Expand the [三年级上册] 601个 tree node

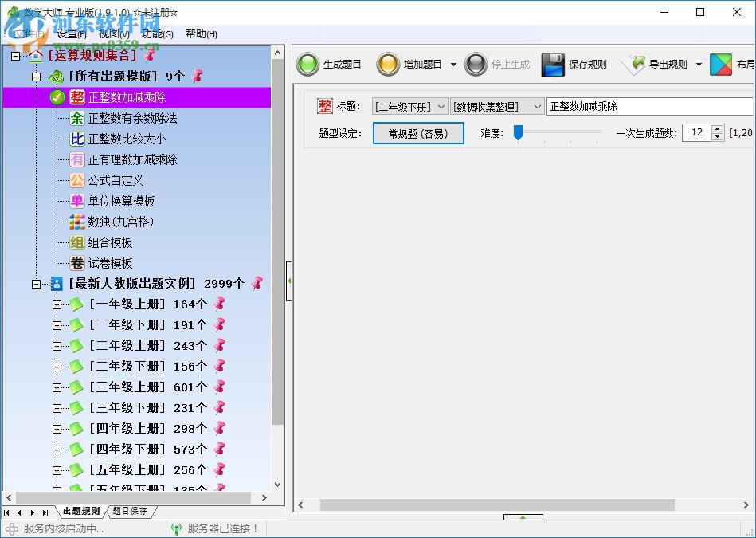coord(56,387)
